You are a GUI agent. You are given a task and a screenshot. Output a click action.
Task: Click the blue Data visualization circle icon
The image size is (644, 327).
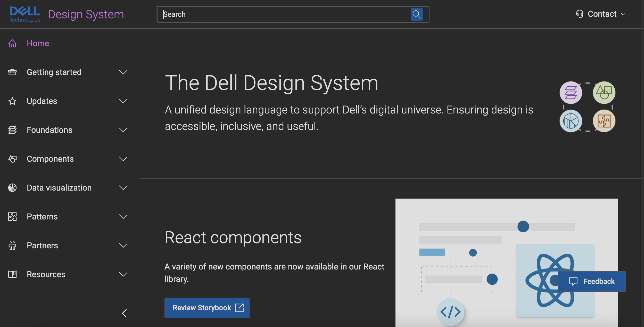coord(571,121)
